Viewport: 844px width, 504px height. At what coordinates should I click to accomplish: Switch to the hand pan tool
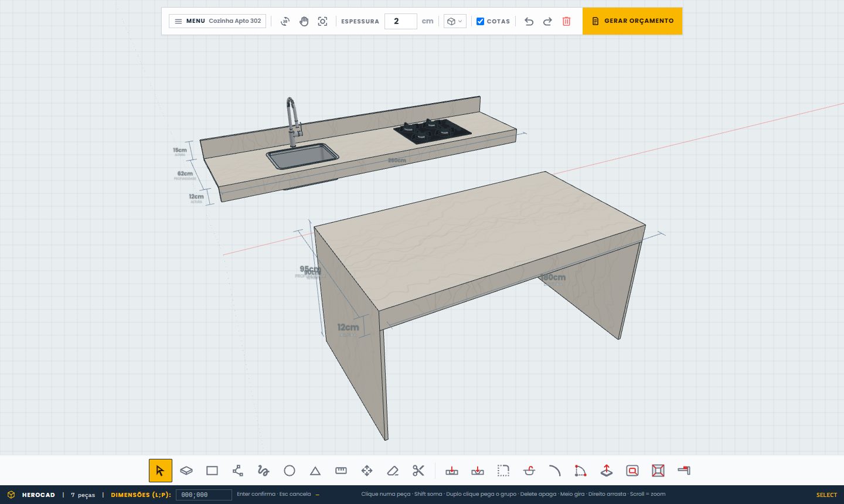[304, 21]
